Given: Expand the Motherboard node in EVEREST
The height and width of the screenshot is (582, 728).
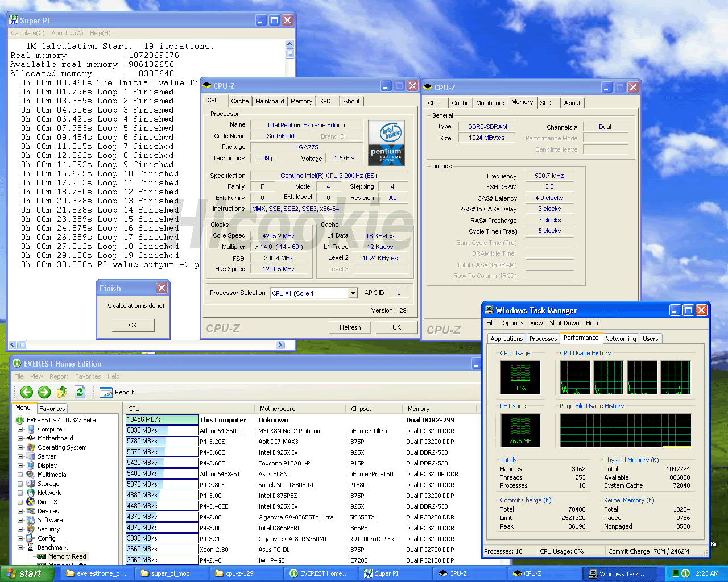Looking at the screenshot, I should [20, 438].
